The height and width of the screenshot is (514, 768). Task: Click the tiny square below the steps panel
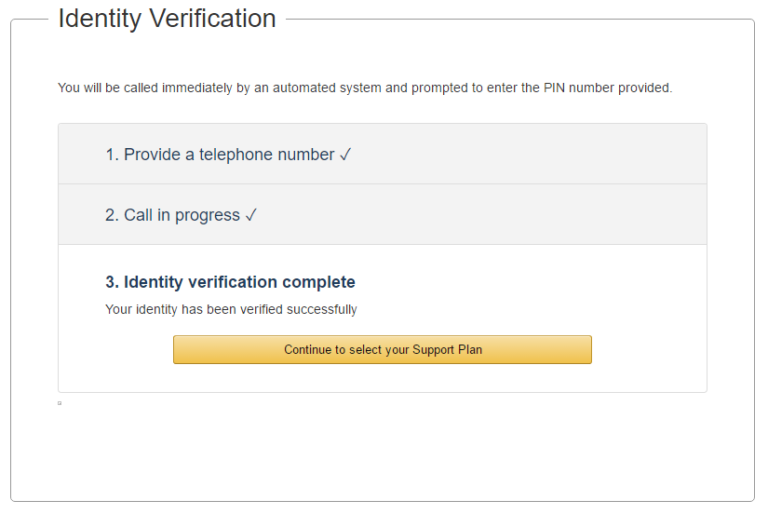coord(60,403)
